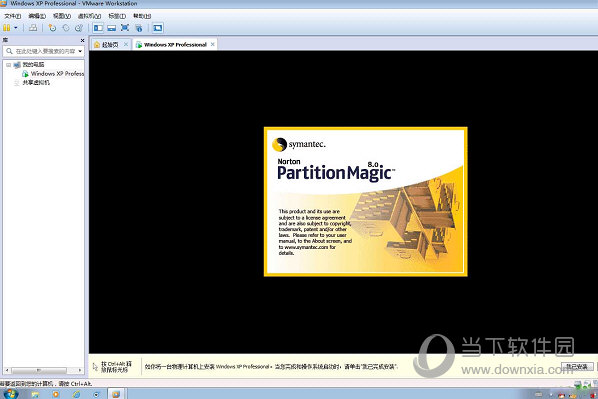Click the shared VMs icon in the library tree
The height and width of the screenshot is (399, 598).
click(x=17, y=83)
